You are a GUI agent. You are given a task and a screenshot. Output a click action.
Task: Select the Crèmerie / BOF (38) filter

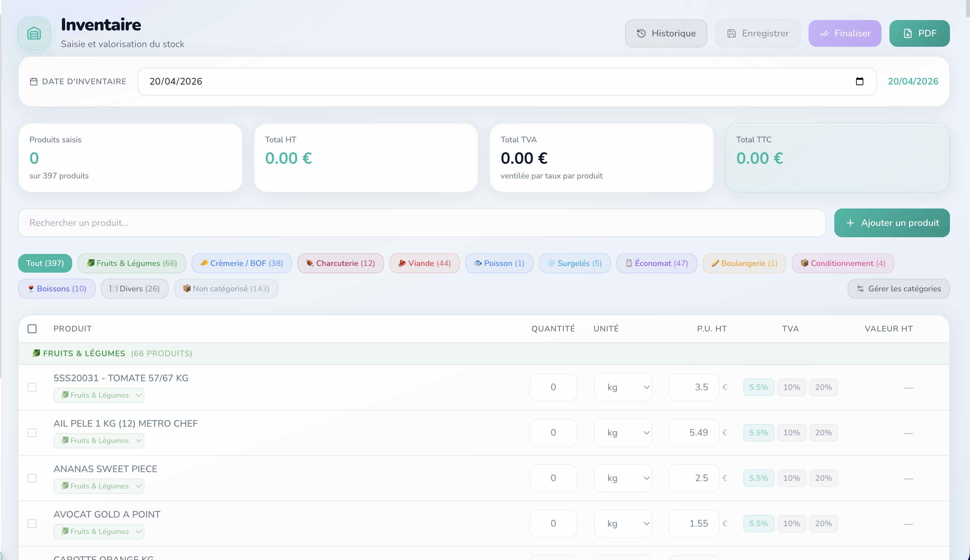pos(242,263)
